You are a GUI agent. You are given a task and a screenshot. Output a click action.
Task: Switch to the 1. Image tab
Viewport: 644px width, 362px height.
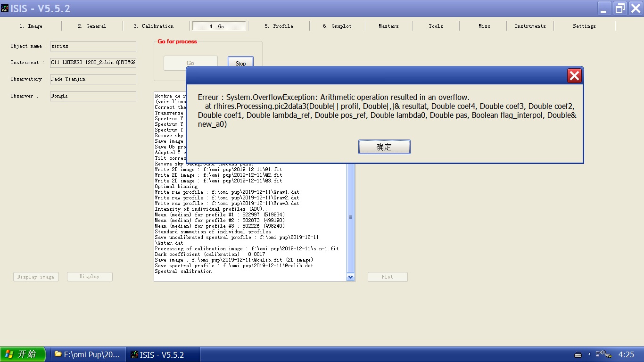tap(31, 26)
